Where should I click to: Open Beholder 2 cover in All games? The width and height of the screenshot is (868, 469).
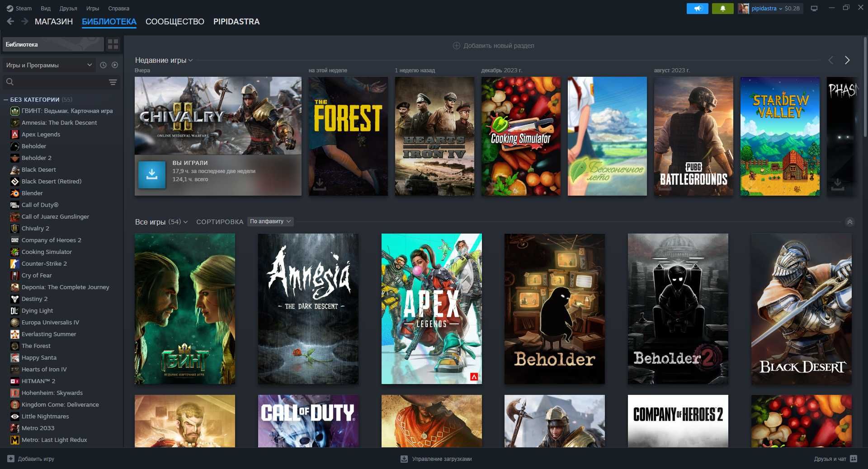[678, 309]
